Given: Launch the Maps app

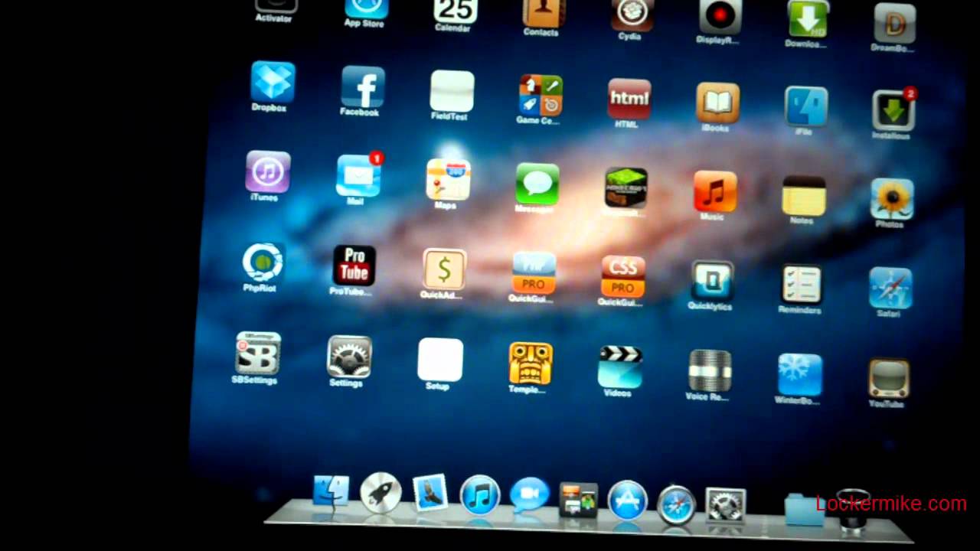Looking at the screenshot, I should click(x=448, y=180).
